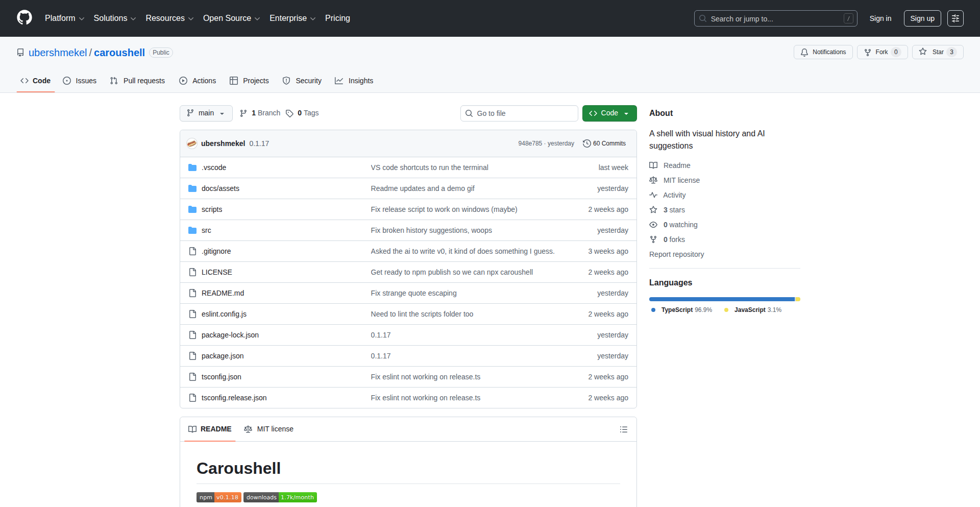980x507 pixels.
Task: Click the watching eye icon
Action: tap(653, 225)
